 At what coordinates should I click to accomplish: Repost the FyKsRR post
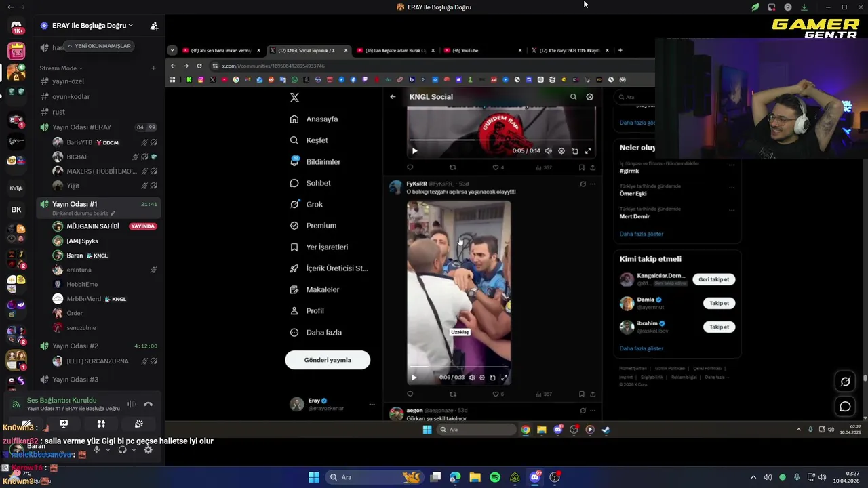click(x=453, y=394)
